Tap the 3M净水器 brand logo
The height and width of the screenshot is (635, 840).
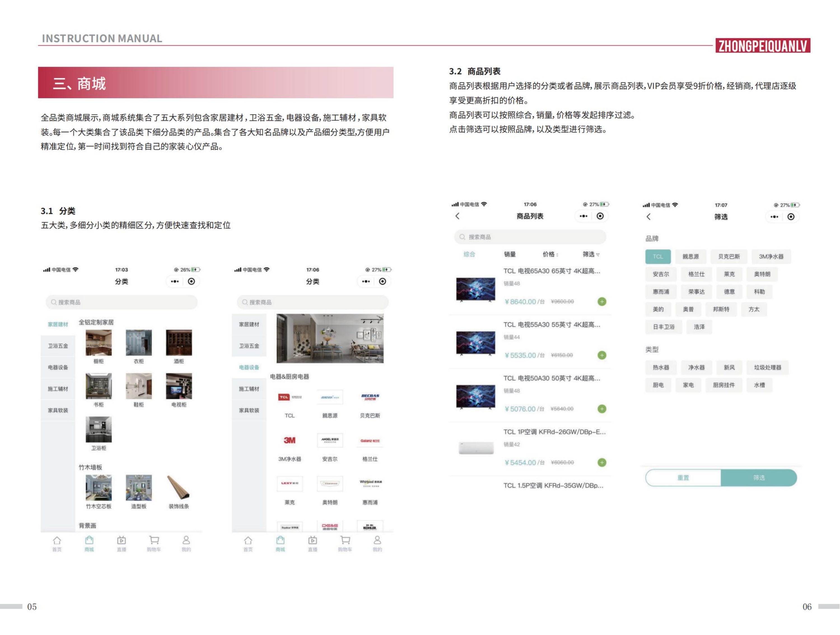coord(289,441)
